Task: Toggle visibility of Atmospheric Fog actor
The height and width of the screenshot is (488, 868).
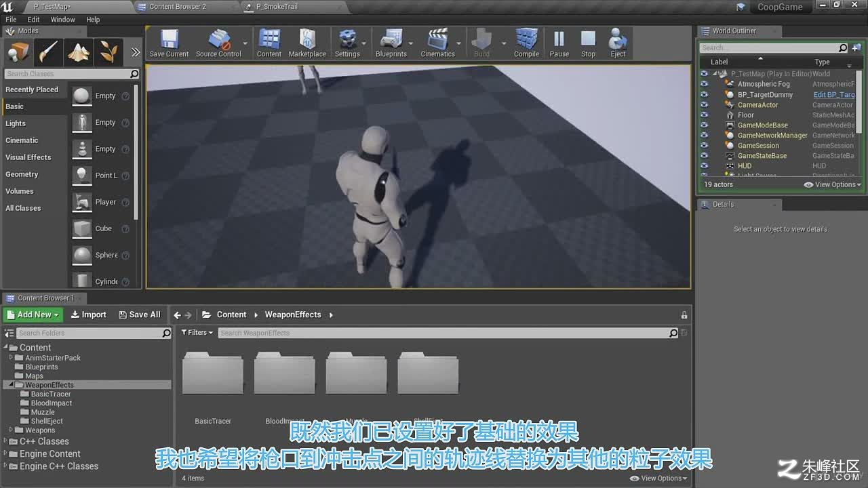Action: [x=704, y=84]
